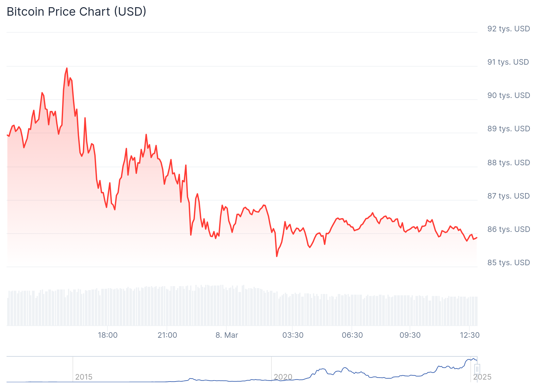The width and height of the screenshot is (537, 392).
Task: Click the 12:30 time axis label
Action: click(470, 335)
